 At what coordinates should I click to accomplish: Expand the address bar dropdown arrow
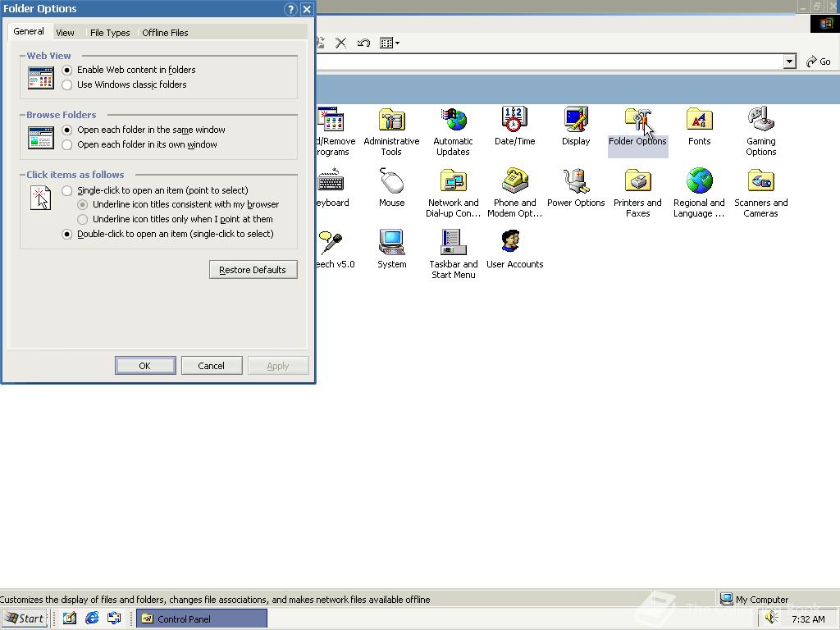pyautogui.click(x=789, y=62)
